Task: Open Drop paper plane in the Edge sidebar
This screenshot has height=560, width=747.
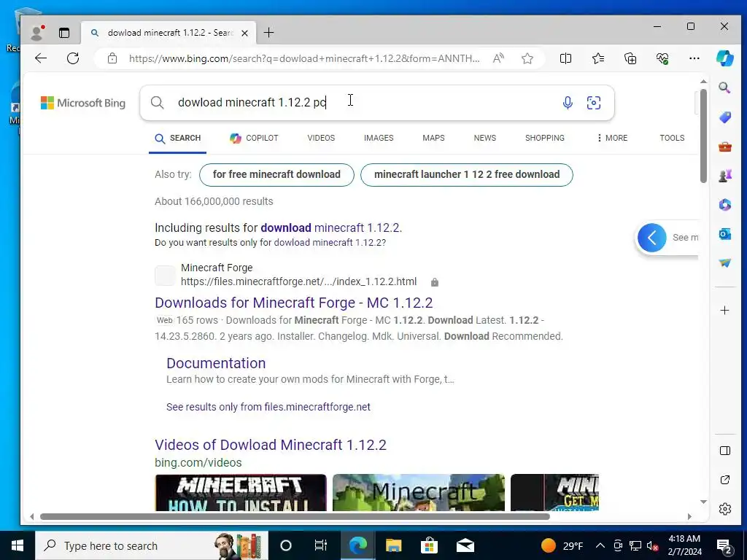Action: tap(724, 262)
